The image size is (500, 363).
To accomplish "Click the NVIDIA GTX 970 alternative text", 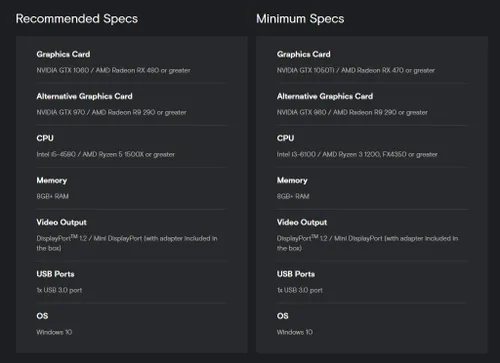I will click(111, 112).
